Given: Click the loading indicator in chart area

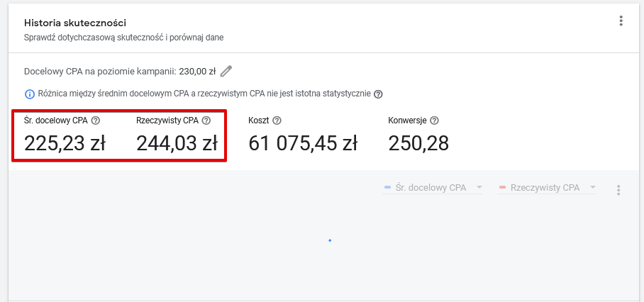Looking at the screenshot, I should [330, 240].
